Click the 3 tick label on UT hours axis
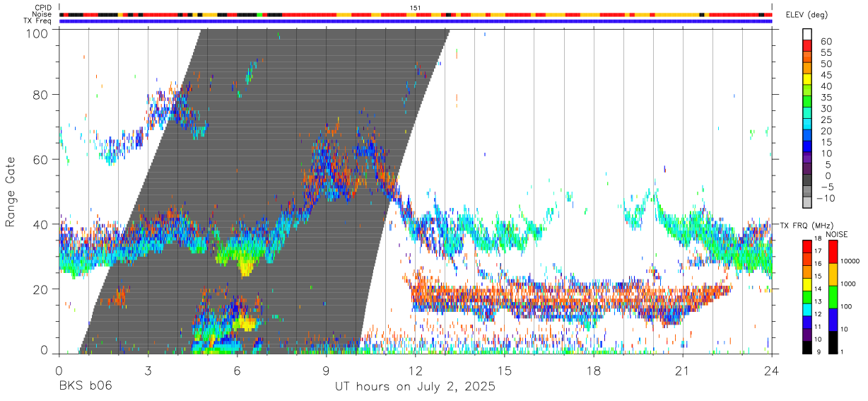 [x=148, y=370]
